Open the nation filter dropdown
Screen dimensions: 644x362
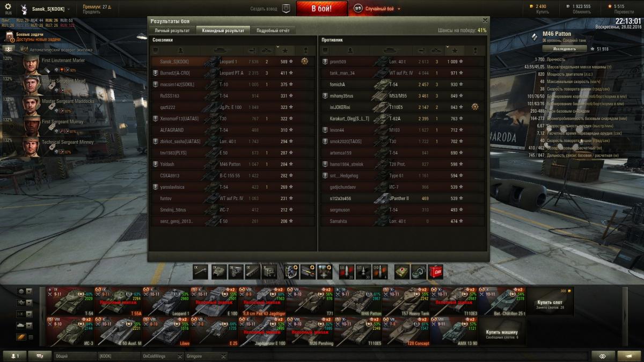point(25,291)
